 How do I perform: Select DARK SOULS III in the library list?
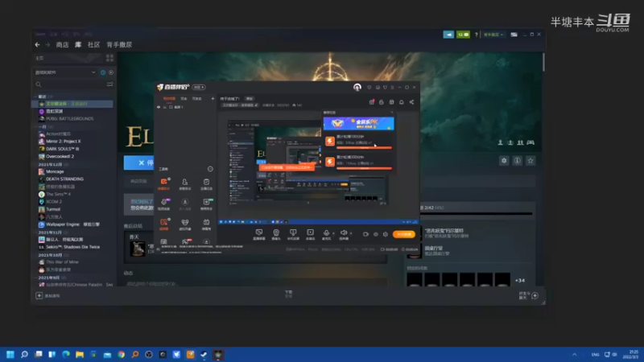pos(59,149)
